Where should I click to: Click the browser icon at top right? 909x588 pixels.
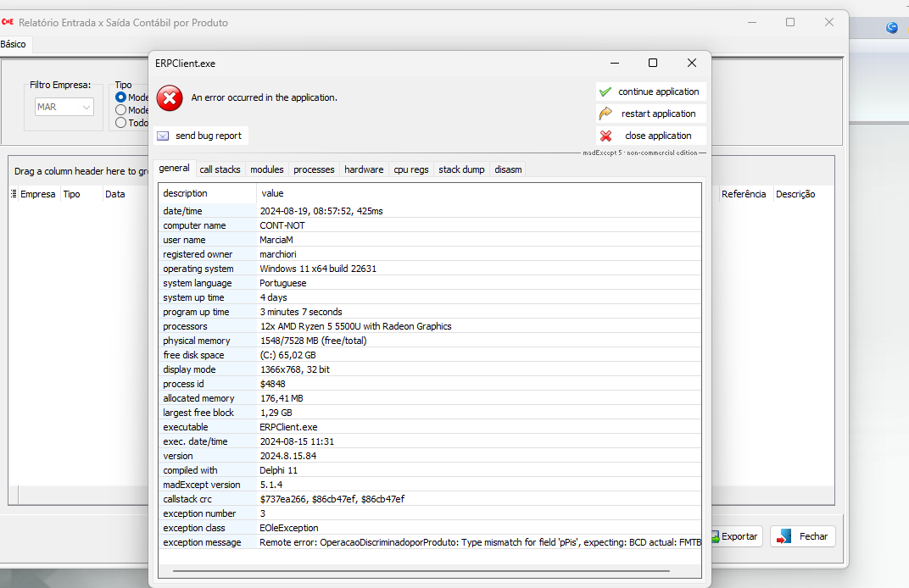tap(892, 28)
